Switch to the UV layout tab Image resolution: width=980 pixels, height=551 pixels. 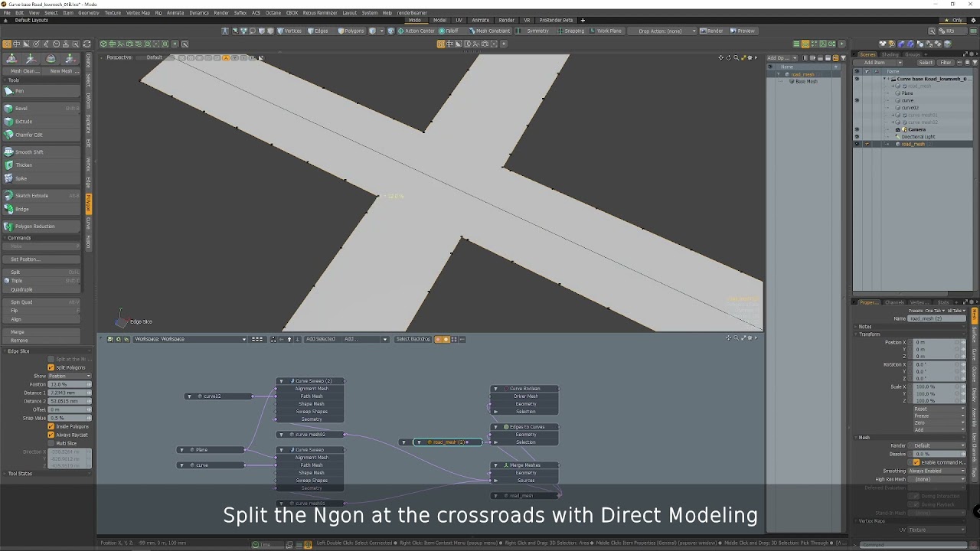point(459,20)
